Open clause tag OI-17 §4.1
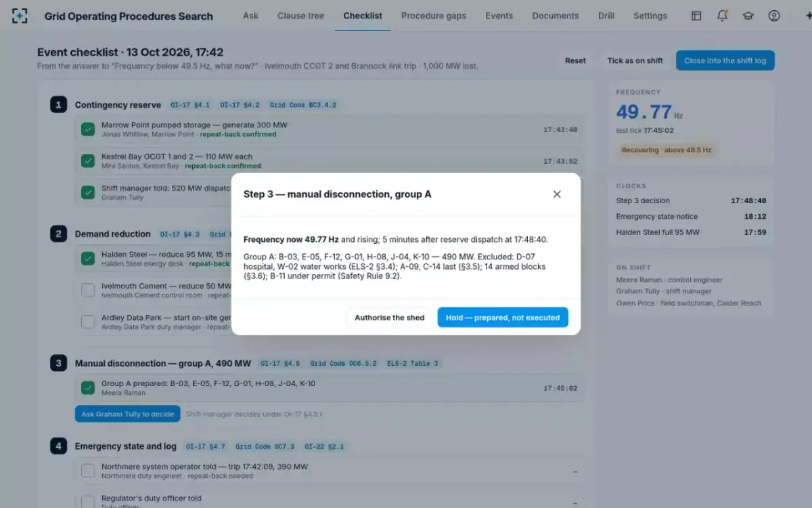Viewport: 812px width, 508px height. [190, 105]
